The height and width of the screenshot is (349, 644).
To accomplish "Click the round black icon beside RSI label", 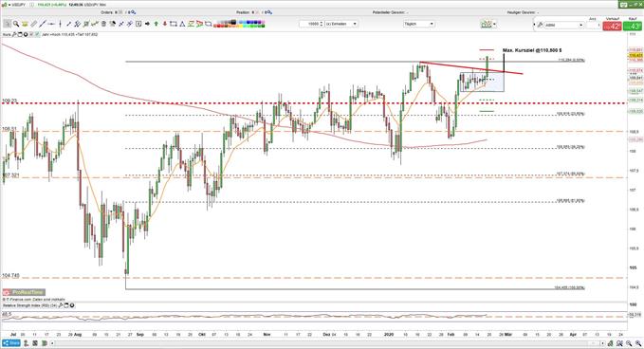I will [72, 305].
